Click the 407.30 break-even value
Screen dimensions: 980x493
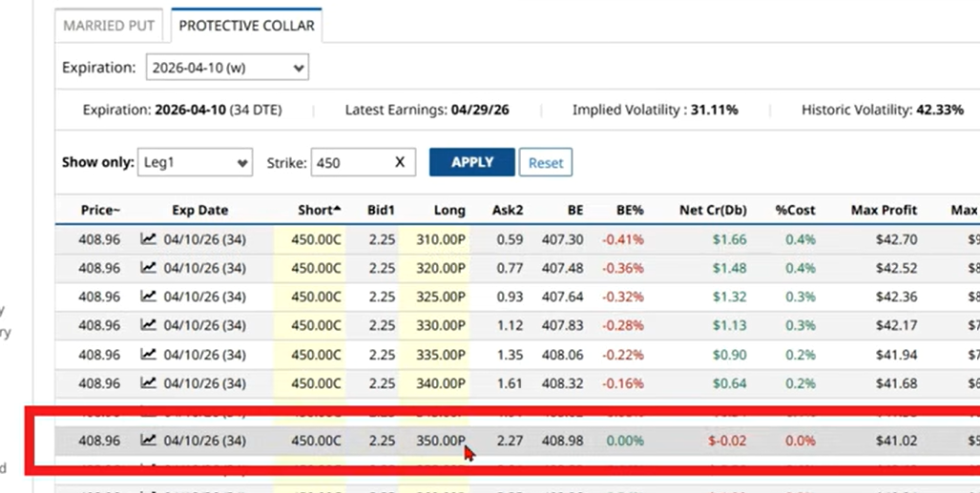pyautogui.click(x=562, y=239)
